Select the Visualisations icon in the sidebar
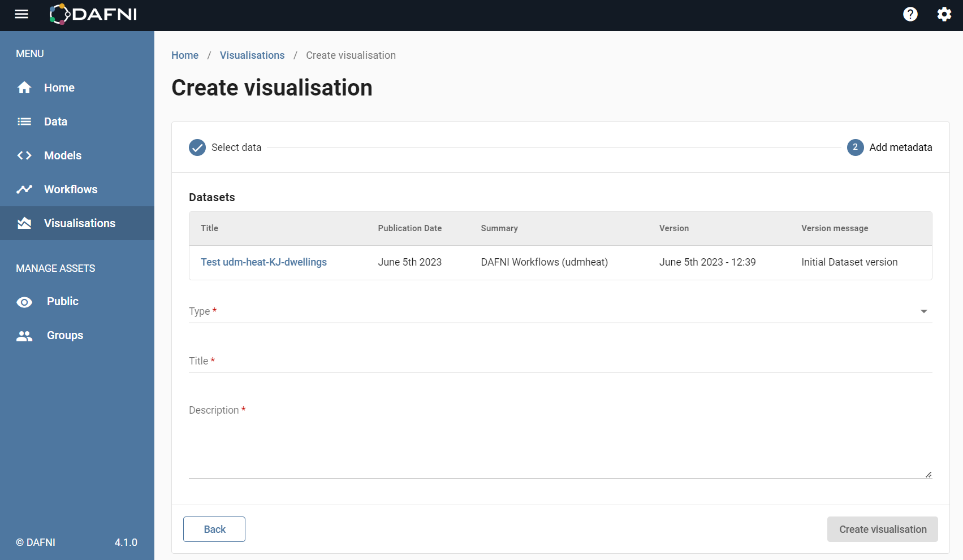 24,223
